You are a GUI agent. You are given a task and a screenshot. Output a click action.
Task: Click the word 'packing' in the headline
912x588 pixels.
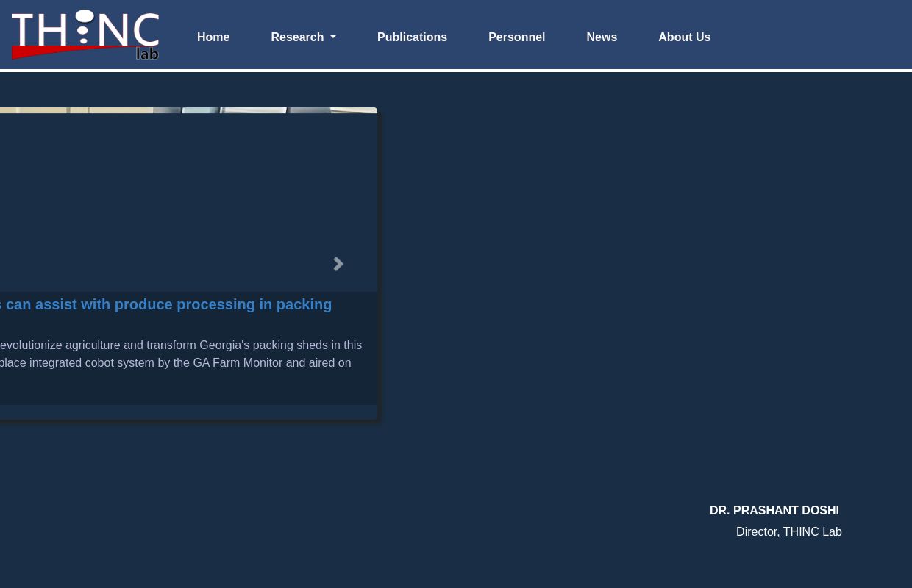[304, 304]
